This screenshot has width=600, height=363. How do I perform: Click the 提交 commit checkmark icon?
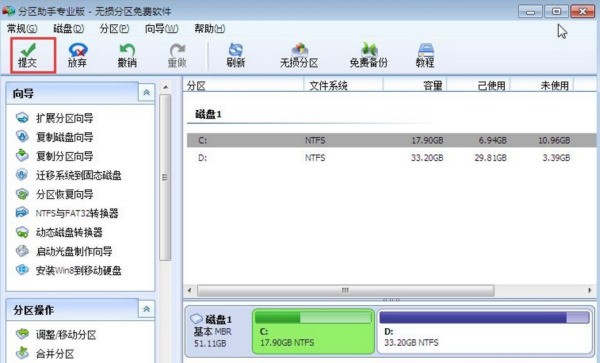point(28,50)
